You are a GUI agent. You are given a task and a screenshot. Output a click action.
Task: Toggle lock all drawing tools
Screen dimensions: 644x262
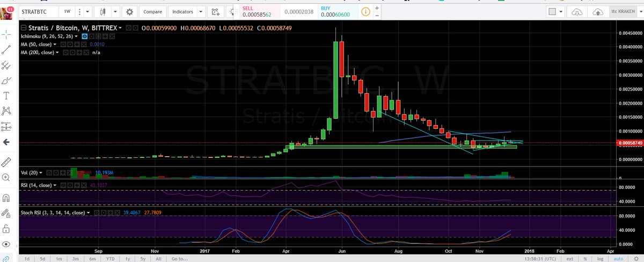pos(6,228)
